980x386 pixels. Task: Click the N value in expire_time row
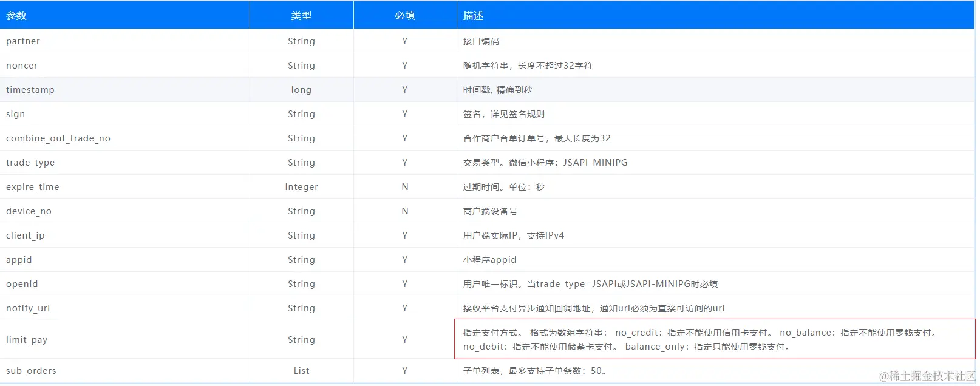pos(405,187)
